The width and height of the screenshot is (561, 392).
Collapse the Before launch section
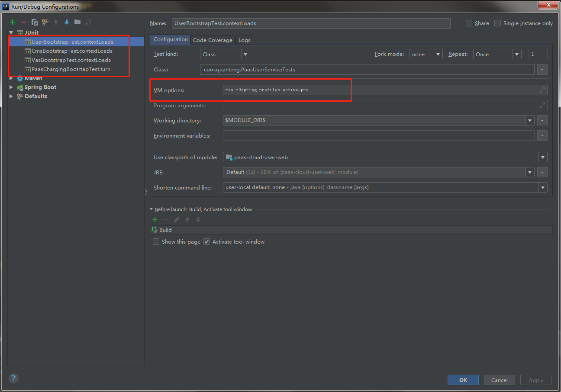(x=152, y=209)
